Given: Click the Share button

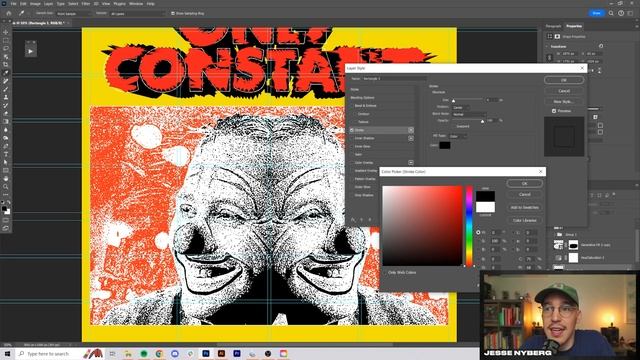Looking at the screenshot, I should (x=596, y=13).
